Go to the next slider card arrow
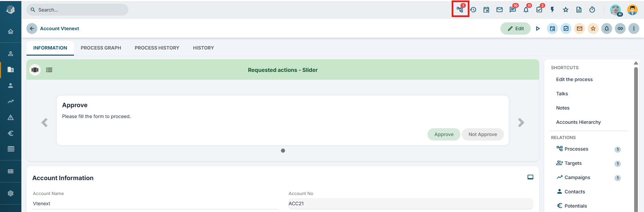644x212 pixels. [521, 122]
